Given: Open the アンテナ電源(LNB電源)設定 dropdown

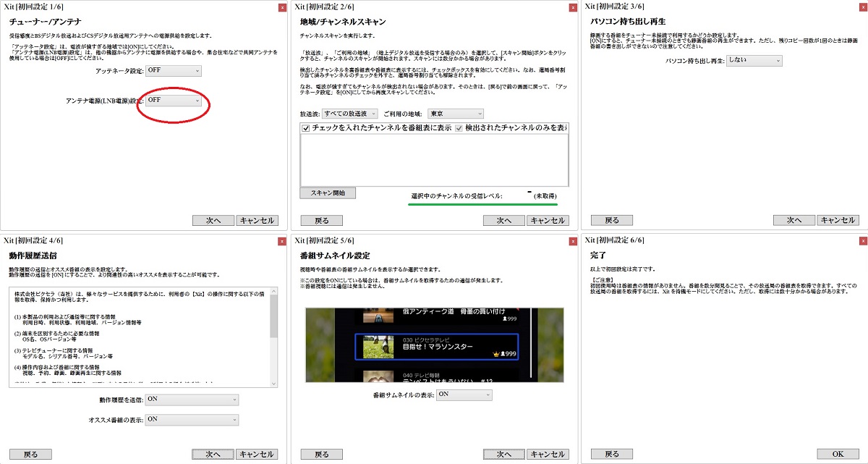Looking at the screenshot, I should click(174, 101).
